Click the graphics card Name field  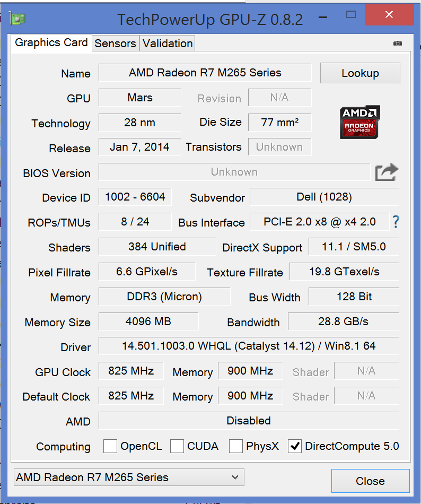point(205,73)
